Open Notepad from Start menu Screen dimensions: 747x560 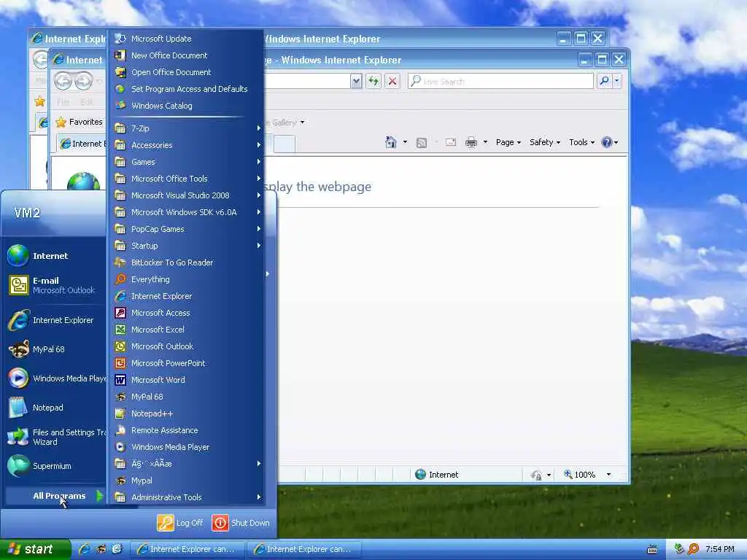coord(55,408)
